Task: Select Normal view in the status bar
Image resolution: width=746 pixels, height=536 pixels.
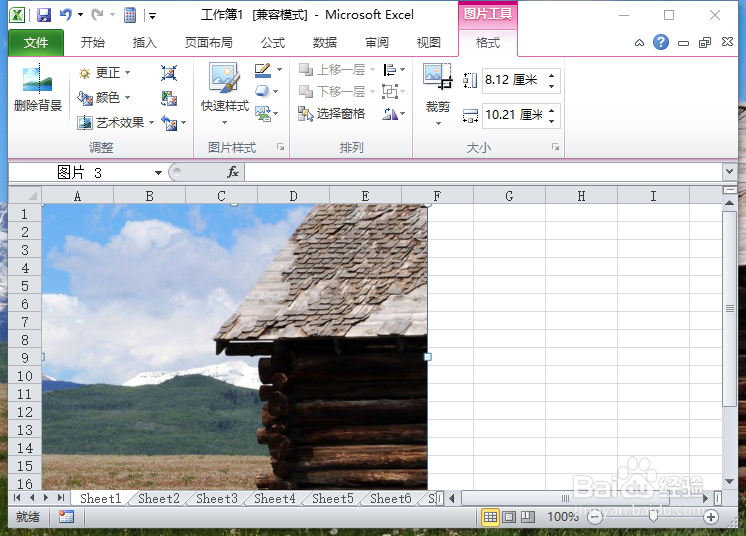Action: click(491, 517)
